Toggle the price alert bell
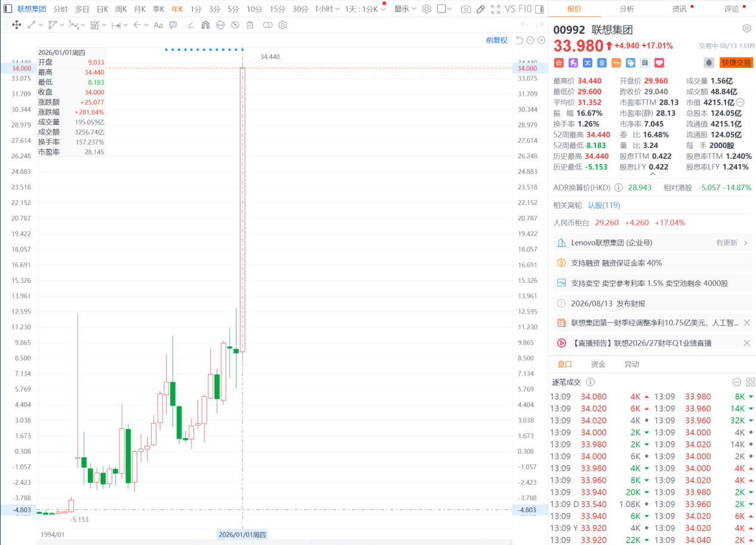Viewport: 756px width, 545px height. pyautogui.click(x=709, y=63)
